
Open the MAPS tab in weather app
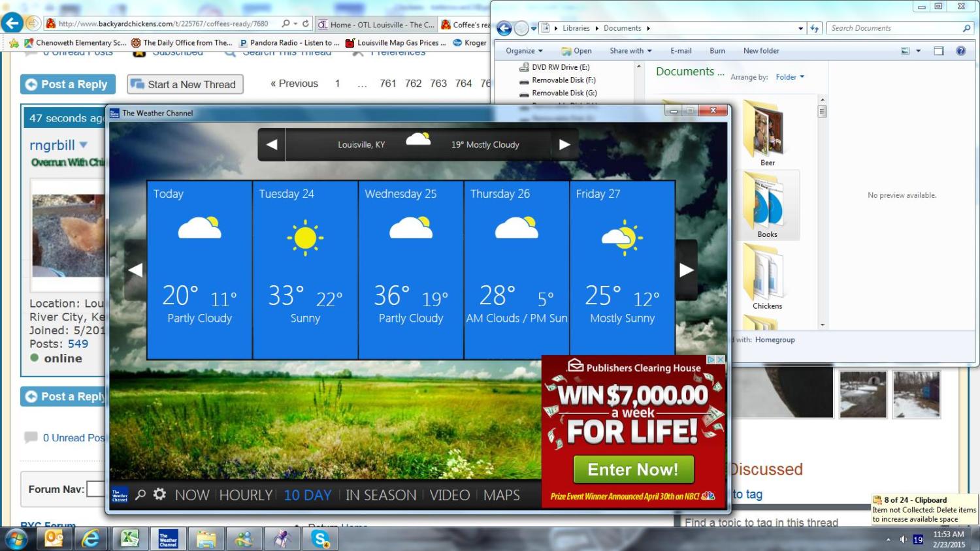pyautogui.click(x=501, y=496)
